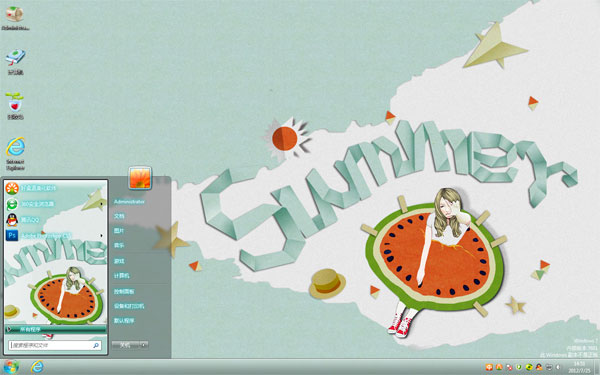
Task: Click the Start menu search box
Action: click(x=55, y=345)
